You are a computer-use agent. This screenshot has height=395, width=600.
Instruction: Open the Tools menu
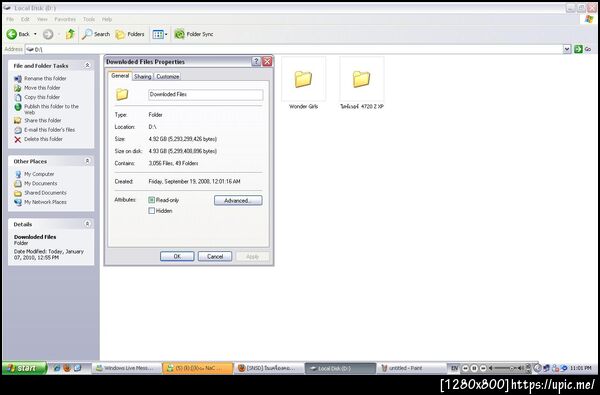(89, 19)
